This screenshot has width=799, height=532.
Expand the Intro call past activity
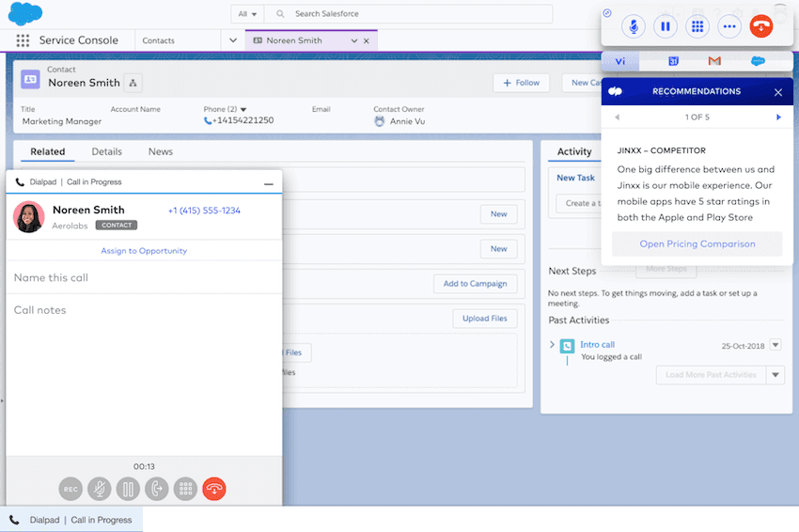coord(552,345)
